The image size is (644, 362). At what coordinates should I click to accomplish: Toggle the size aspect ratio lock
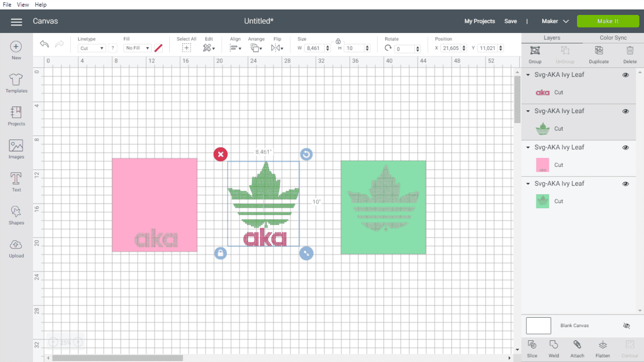click(338, 41)
